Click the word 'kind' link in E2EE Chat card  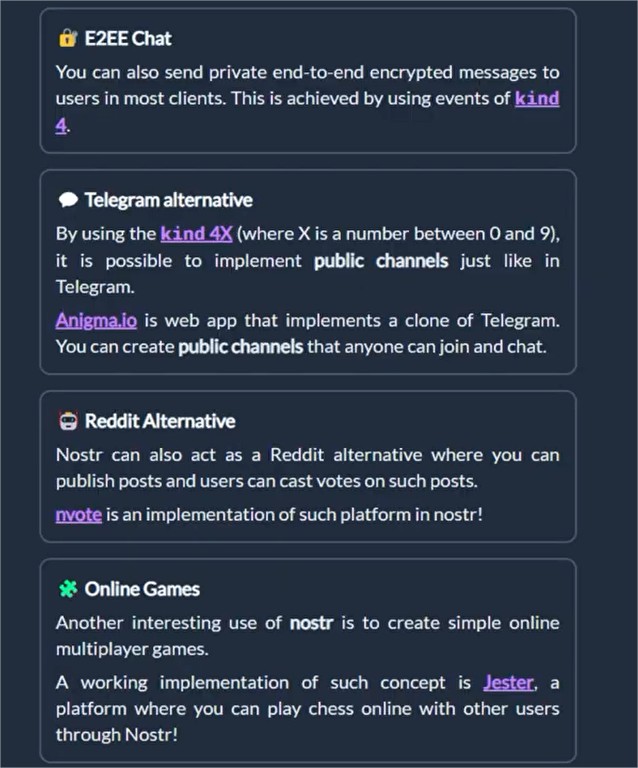(537, 98)
